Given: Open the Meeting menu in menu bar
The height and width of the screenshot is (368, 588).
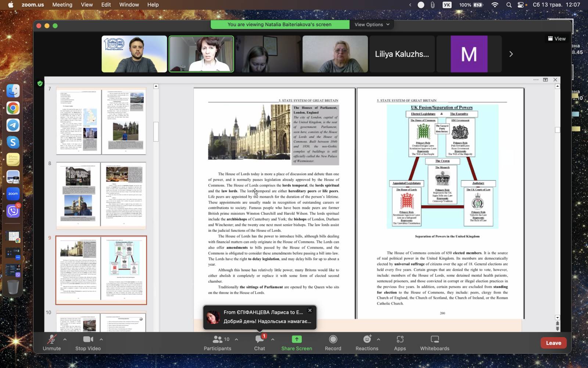Looking at the screenshot, I should click(x=62, y=5).
